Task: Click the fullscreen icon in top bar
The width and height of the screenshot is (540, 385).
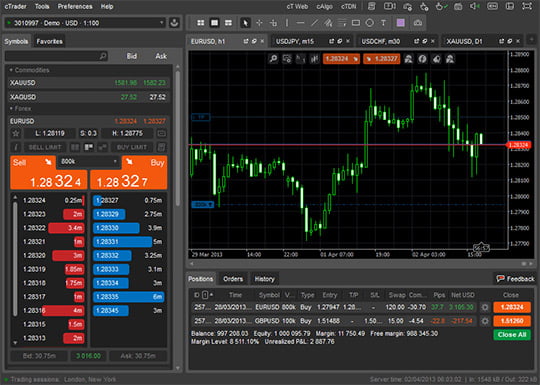Action: coord(527,6)
